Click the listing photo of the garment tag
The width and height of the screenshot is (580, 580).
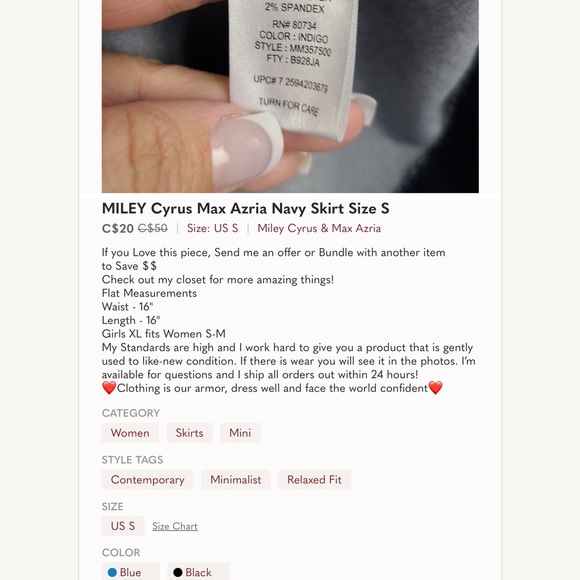(290, 96)
